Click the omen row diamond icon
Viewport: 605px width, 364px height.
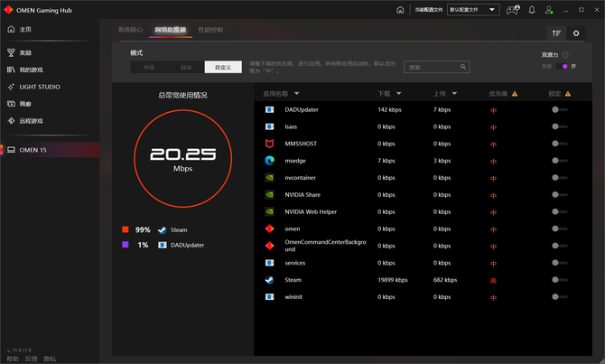[x=269, y=229]
